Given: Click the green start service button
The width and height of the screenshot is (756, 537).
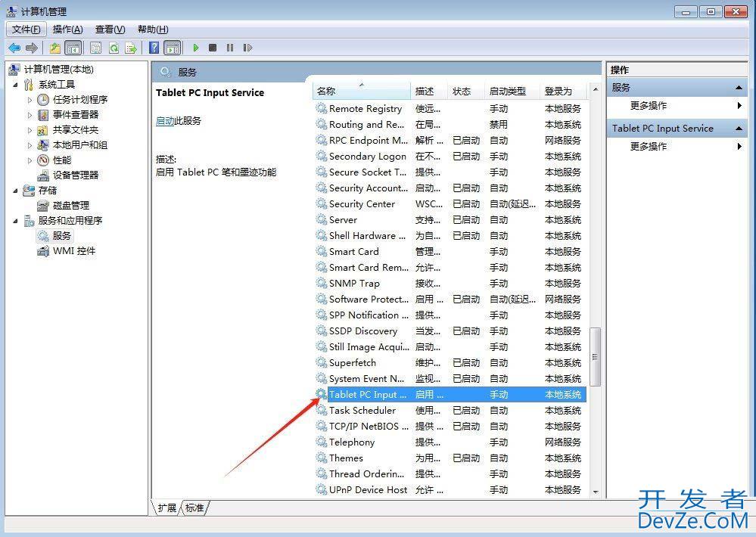Looking at the screenshot, I should click(195, 48).
